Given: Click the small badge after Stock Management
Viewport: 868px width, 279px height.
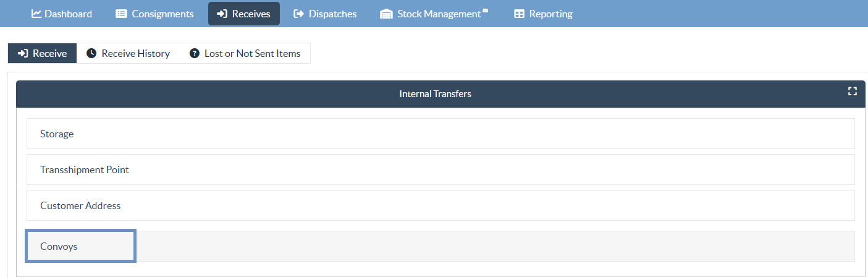Looking at the screenshot, I should tap(485, 11).
